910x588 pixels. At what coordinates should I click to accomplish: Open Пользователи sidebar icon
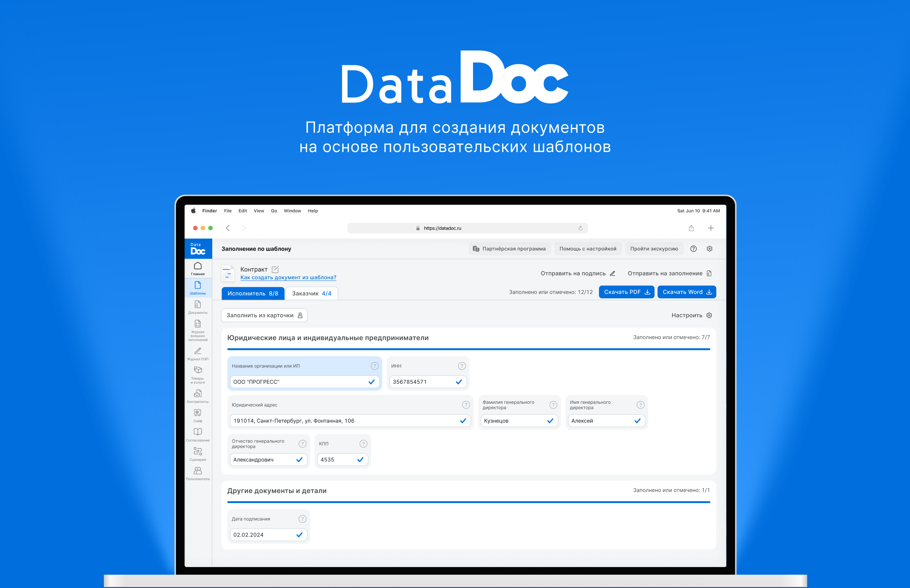198,473
